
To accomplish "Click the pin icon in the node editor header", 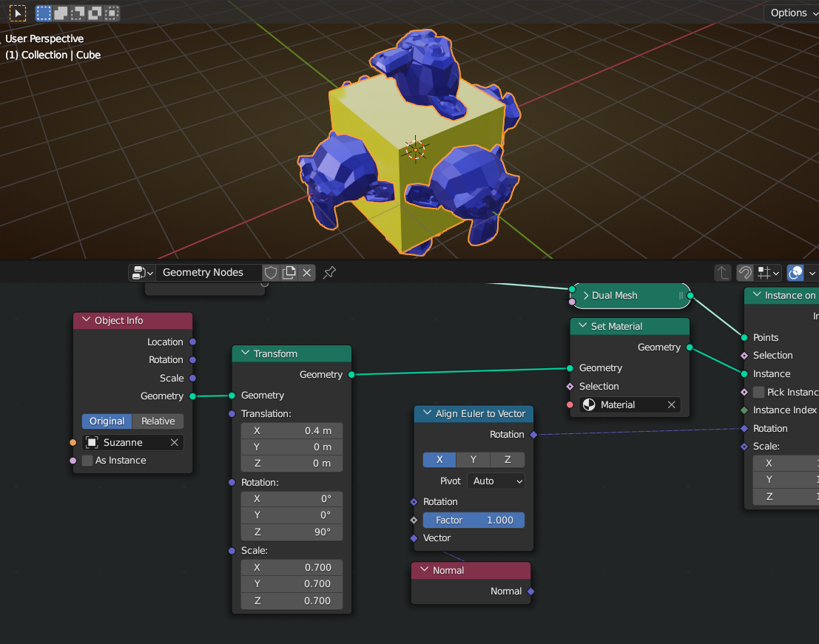I will (x=328, y=272).
